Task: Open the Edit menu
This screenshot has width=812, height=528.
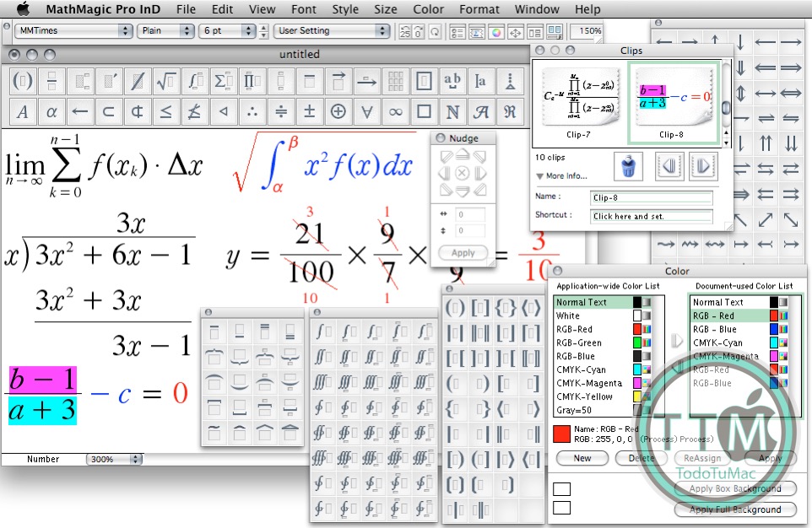Action: point(222,8)
